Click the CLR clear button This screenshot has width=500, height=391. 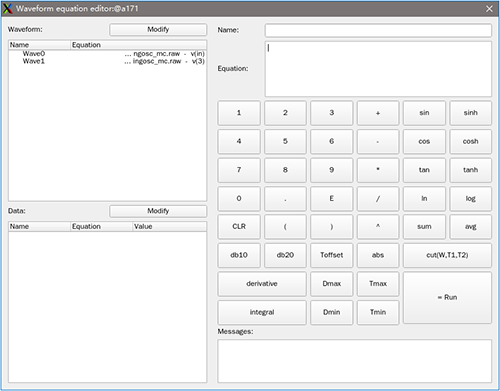(x=239, y=227)
